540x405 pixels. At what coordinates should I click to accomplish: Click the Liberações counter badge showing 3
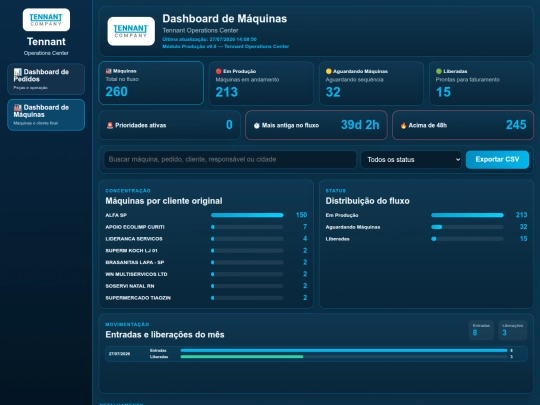pos(512,330)
